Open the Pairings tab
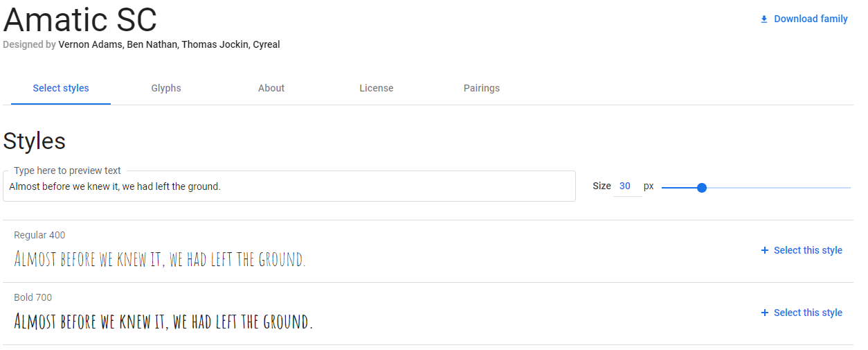 (482, 88)
